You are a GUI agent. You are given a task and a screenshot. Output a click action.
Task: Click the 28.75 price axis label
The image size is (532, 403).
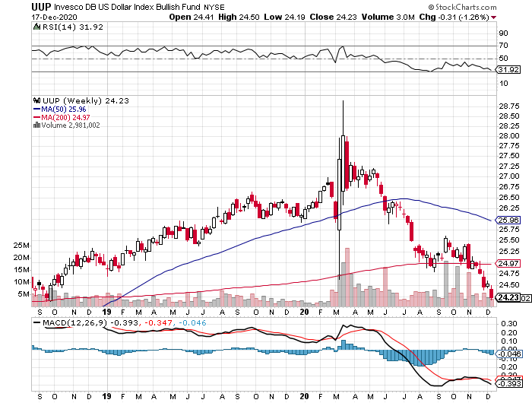tap(509, 106)
